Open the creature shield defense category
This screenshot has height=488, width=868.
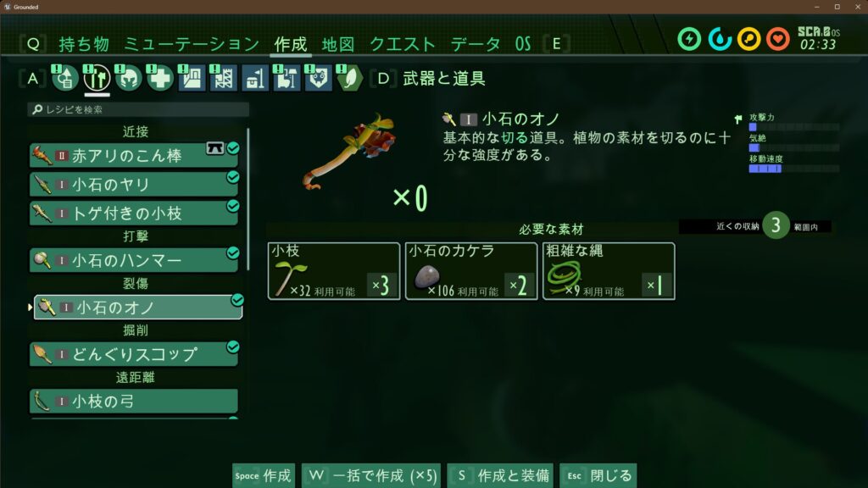click(x=318, y=78)
